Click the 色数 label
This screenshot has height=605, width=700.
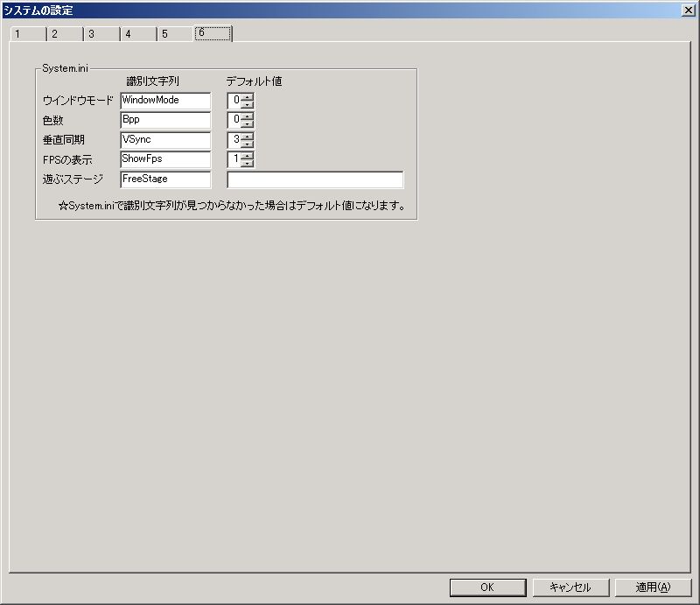(53, 120)
